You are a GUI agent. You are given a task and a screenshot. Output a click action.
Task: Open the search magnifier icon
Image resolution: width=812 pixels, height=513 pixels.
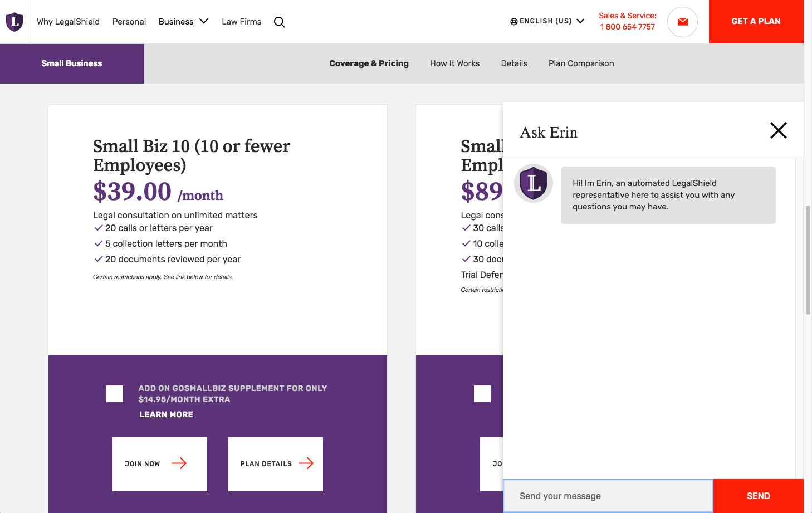pos(280,22)
